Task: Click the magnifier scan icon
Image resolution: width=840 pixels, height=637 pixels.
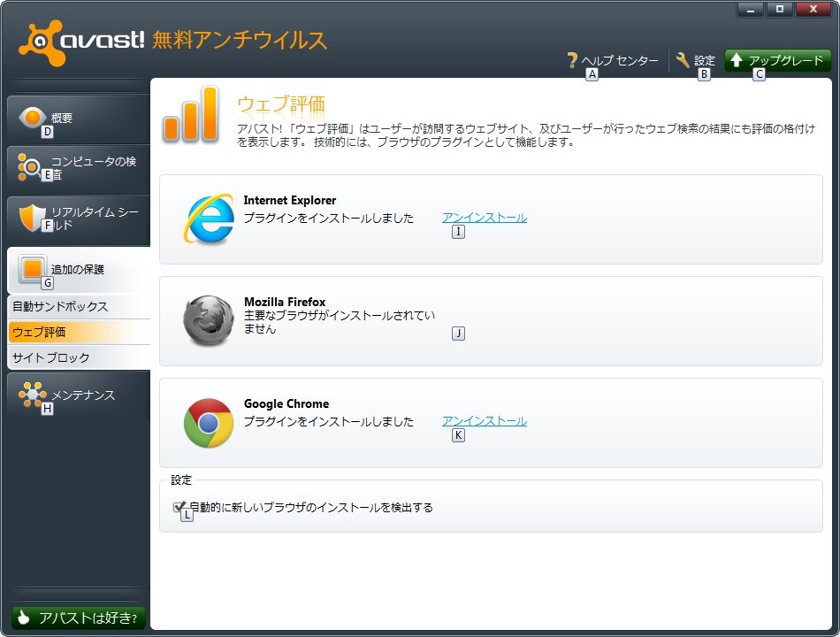Action: pyautogui.click(x=31, y=166)
